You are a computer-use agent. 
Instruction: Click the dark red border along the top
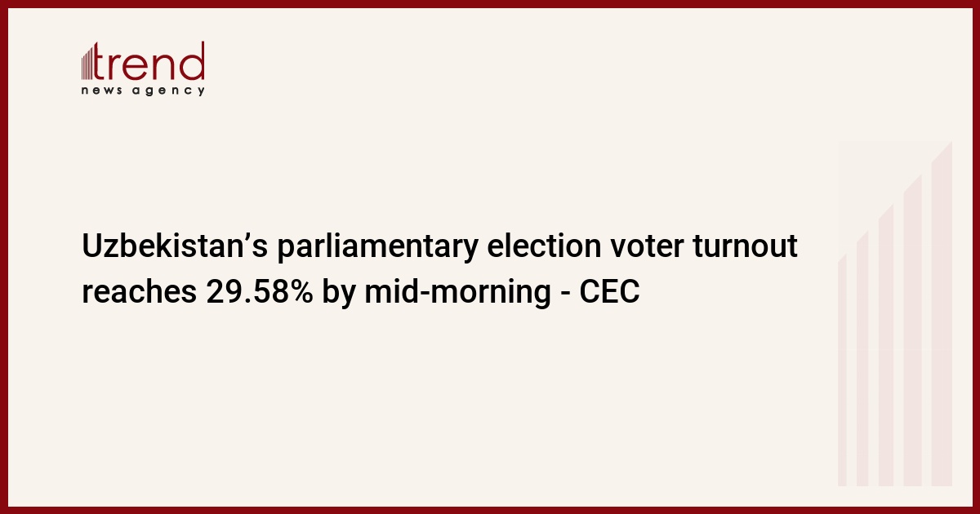coord(490,4)
